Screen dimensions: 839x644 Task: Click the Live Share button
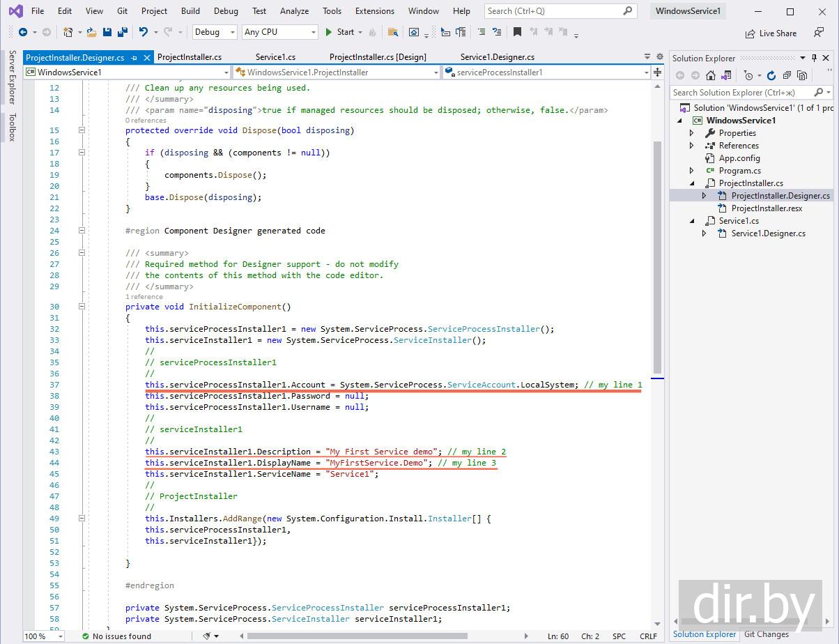[771, 33]
